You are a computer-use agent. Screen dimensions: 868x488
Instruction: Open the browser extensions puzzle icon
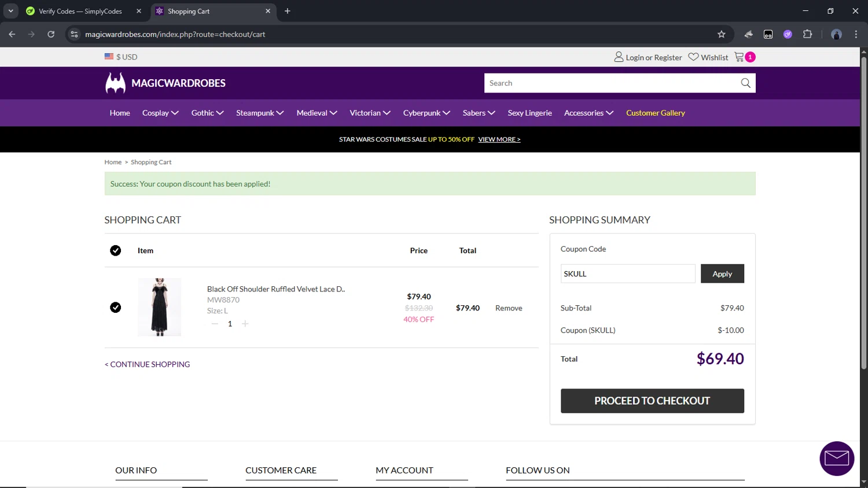click(807, 34)
